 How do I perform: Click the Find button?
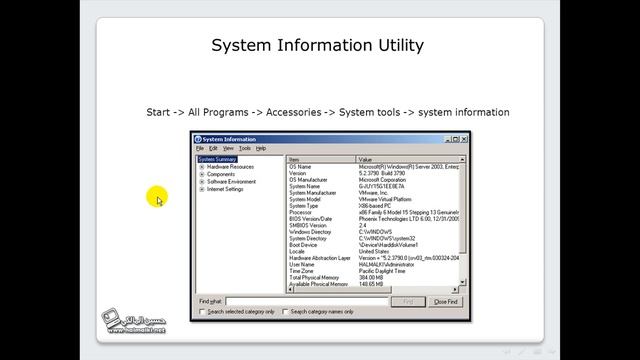[x=408, y=302]
